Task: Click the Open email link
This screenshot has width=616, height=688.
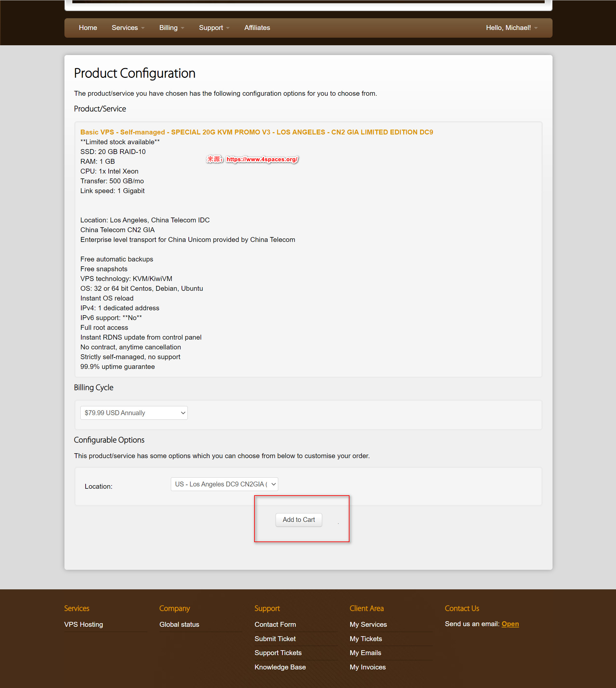Action: tap(510, 624)
